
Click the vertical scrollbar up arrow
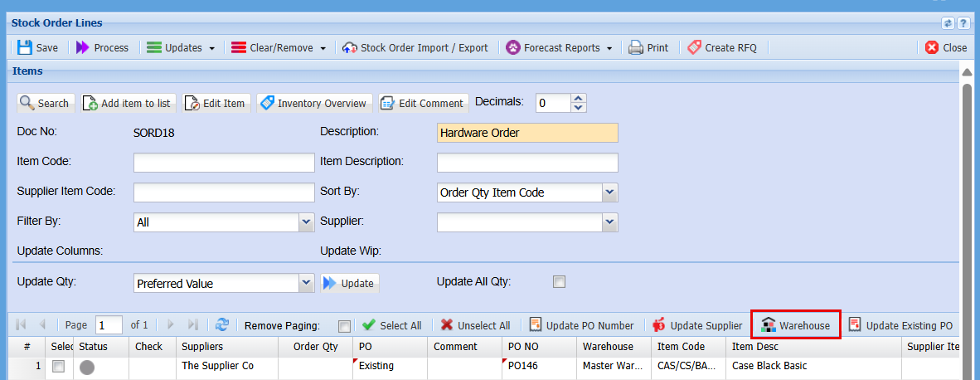tap(967, 72)
